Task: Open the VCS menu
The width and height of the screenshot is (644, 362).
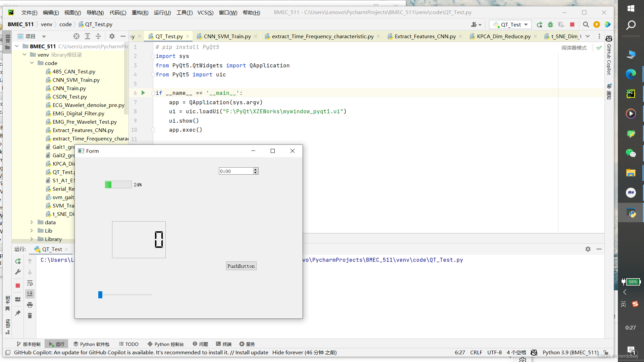Action: [x=205, y=12]
